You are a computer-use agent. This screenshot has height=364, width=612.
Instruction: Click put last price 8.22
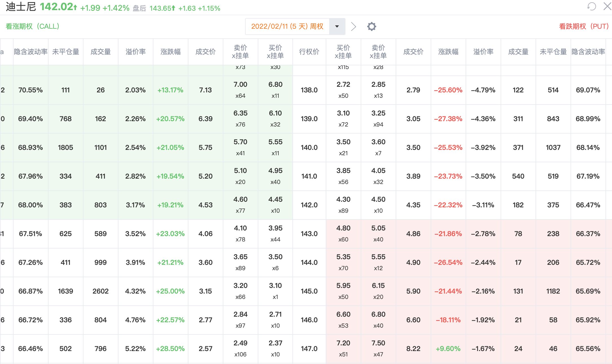point(413,349)
